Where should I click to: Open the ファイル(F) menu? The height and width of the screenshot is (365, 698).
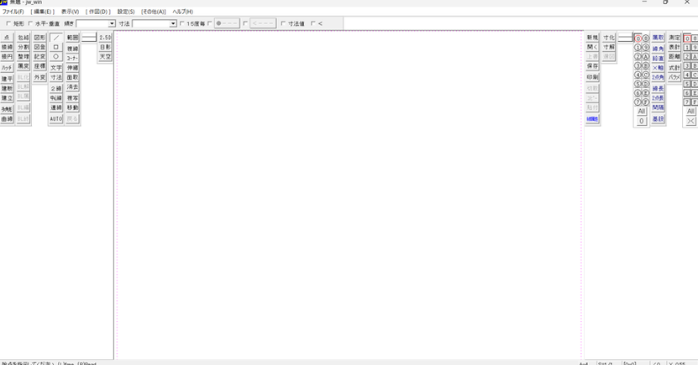point(13,12)
